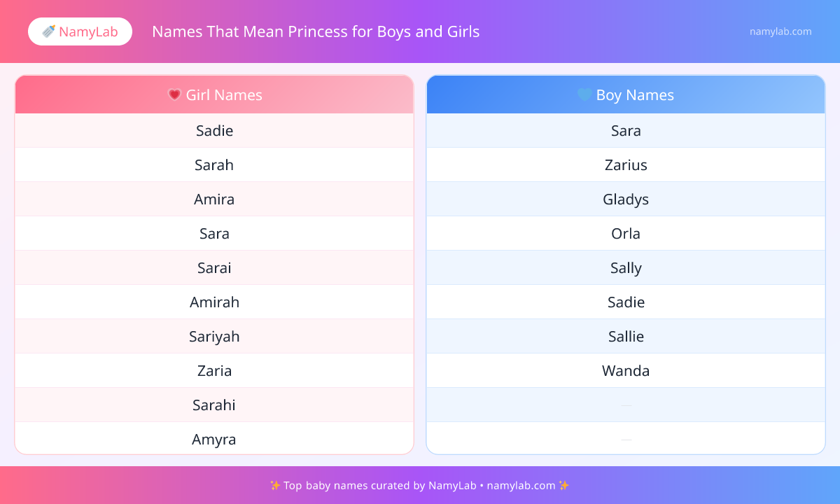Select Zarius in the boy names list
Viewport: 840px width, 504px height.
(x=626, y=165)
